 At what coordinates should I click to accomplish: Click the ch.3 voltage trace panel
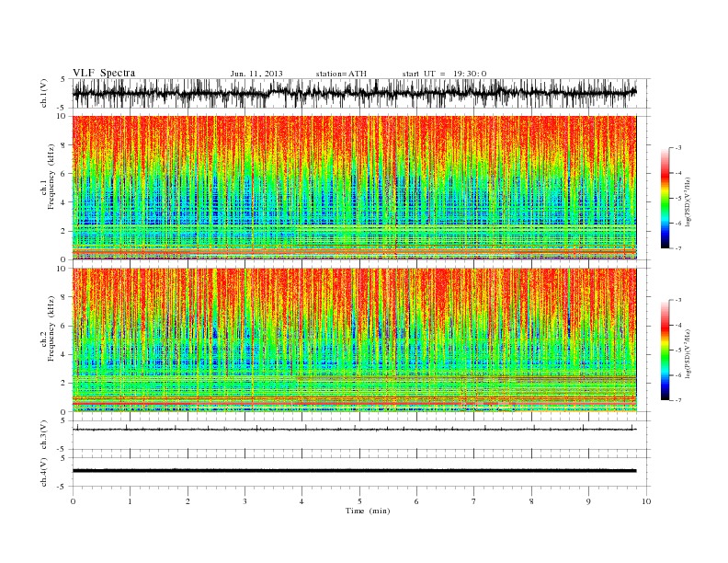click(x=361, y=435)
